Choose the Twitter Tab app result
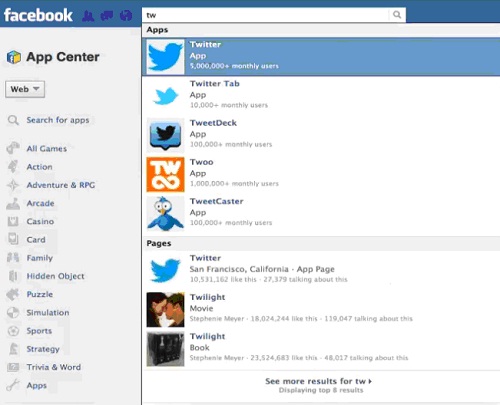The image size is (500, 405). pos(321,96)
